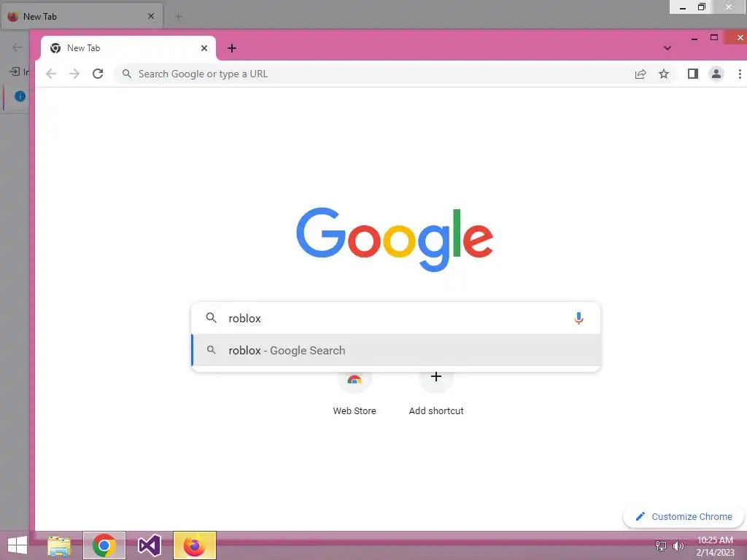Viewport: 747px width, 560px height.
Task: Click Customize Chrome button
Action: click(x=684, y=517)
